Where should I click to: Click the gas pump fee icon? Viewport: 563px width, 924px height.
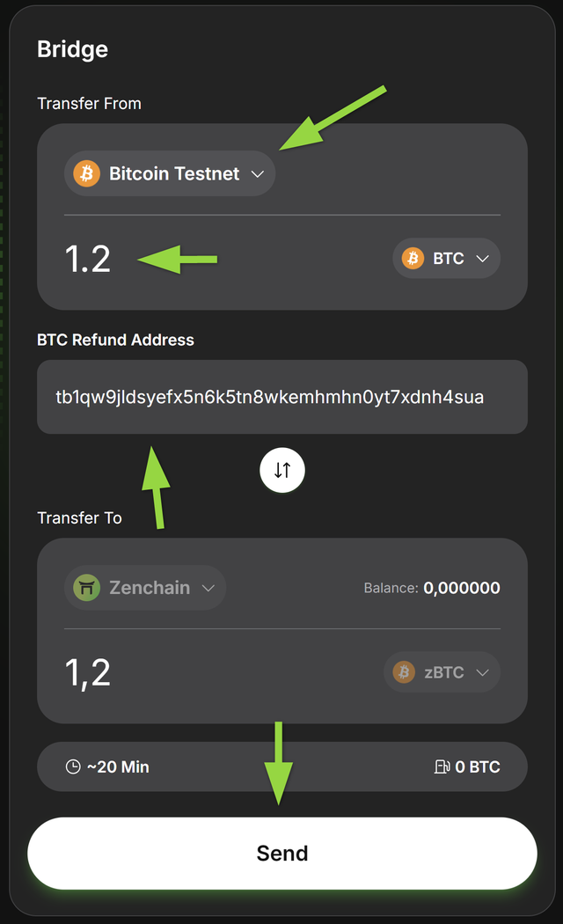point(442,766)
